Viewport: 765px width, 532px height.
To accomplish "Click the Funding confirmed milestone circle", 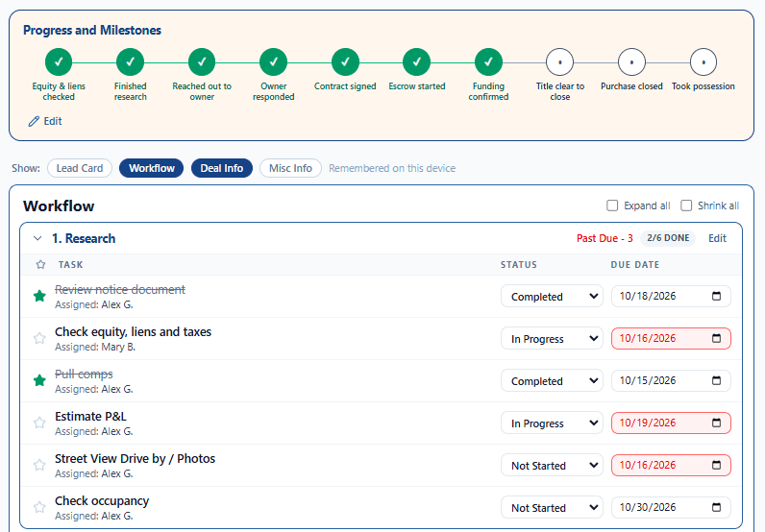I will click(488, 61).
